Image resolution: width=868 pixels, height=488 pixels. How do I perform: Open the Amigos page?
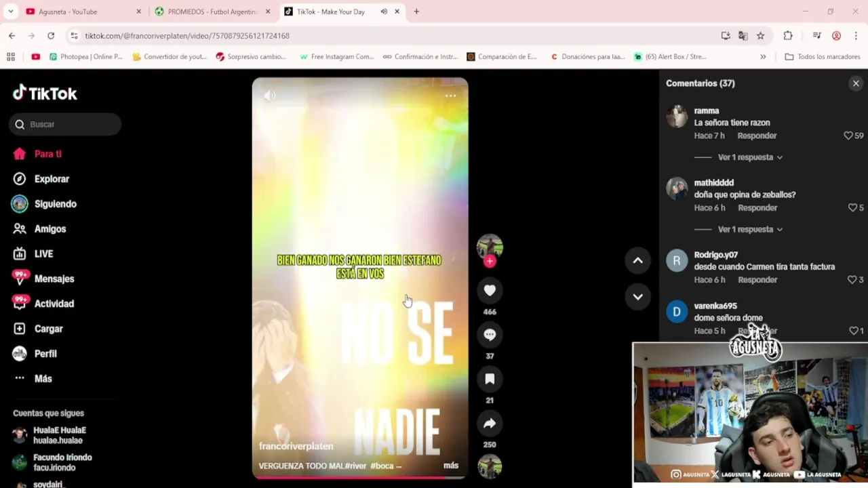coord(40,229)
